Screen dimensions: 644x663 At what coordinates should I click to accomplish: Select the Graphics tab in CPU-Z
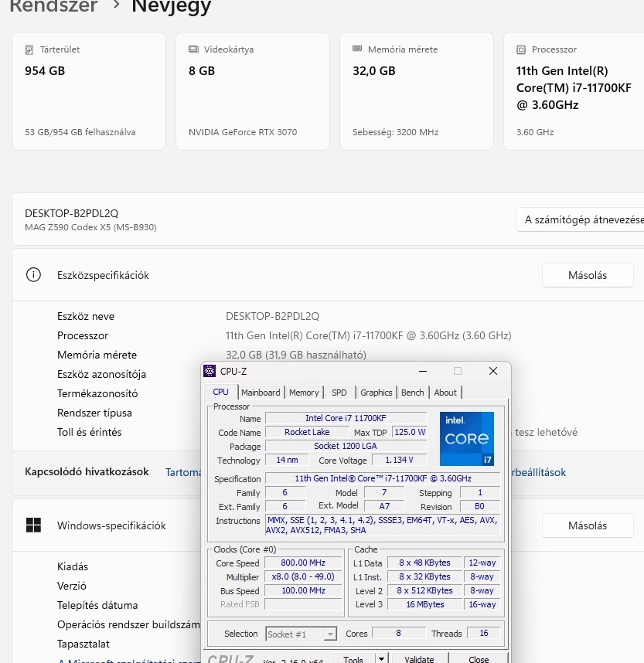point(377,393)
